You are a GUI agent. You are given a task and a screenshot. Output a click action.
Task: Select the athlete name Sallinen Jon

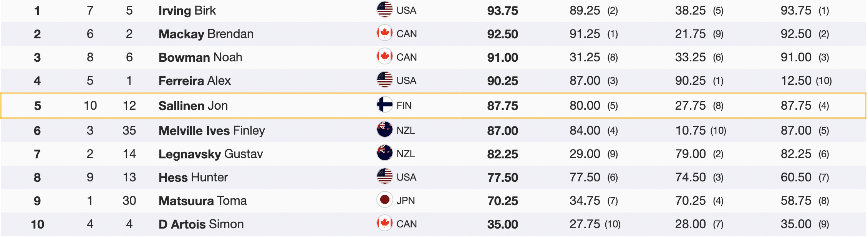193,105
